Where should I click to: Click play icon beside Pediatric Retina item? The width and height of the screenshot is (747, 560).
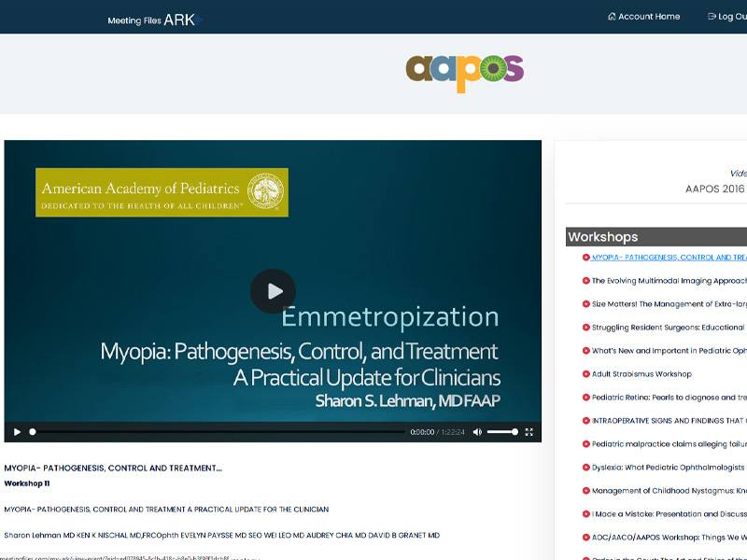pos(586,398)
